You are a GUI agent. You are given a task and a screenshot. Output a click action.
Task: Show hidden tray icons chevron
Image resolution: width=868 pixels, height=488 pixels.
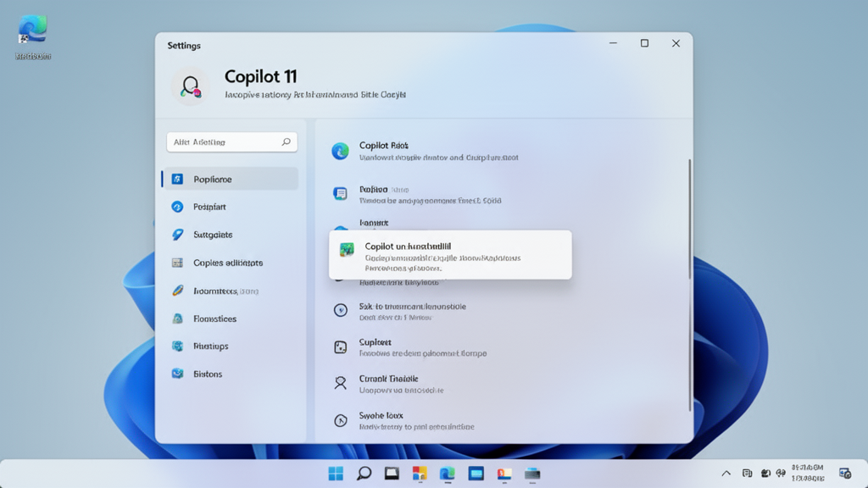pos(726,473)
